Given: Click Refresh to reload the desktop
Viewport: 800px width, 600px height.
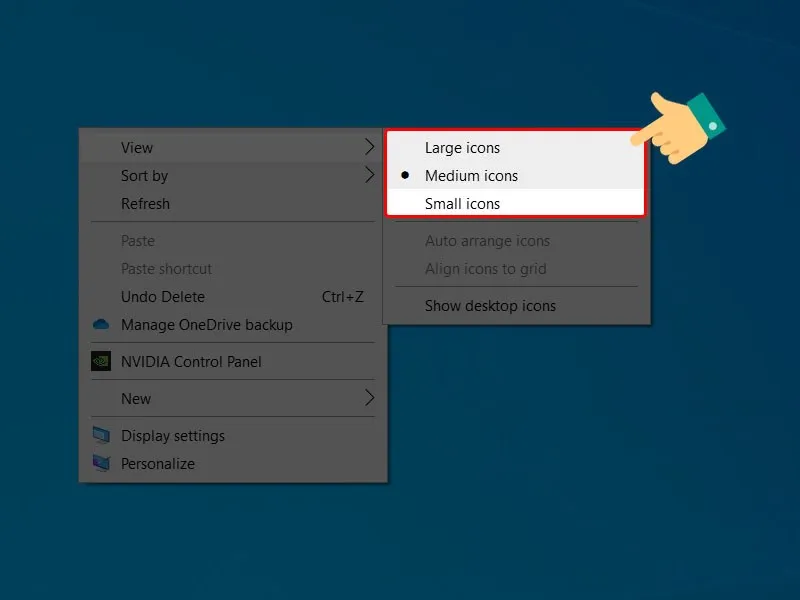Looking at the screenshot, I should pyautogui.click(x=144, y=204).
